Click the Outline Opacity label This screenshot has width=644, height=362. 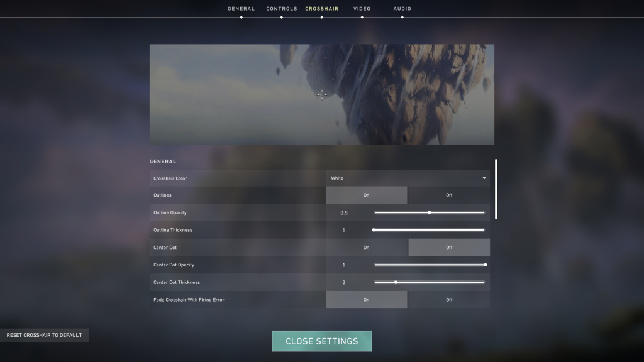170,212
